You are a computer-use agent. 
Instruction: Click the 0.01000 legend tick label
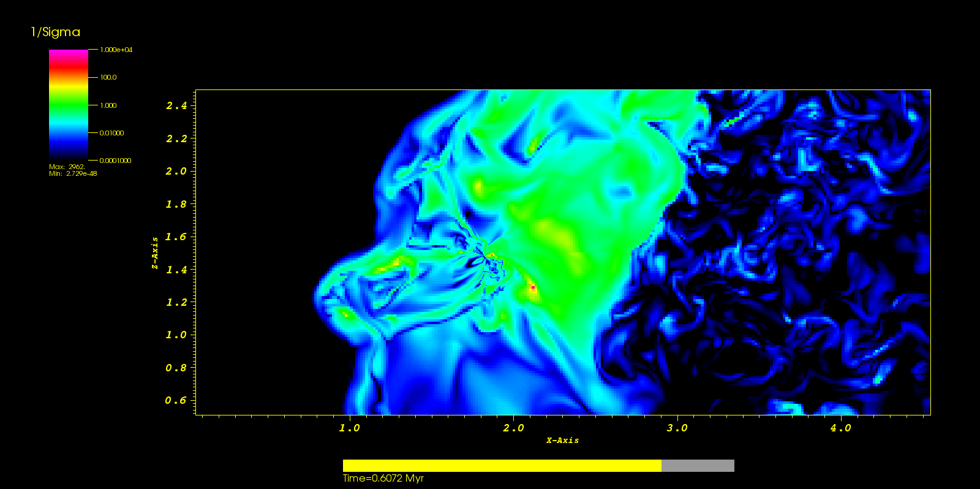click(x=111, y=133)
